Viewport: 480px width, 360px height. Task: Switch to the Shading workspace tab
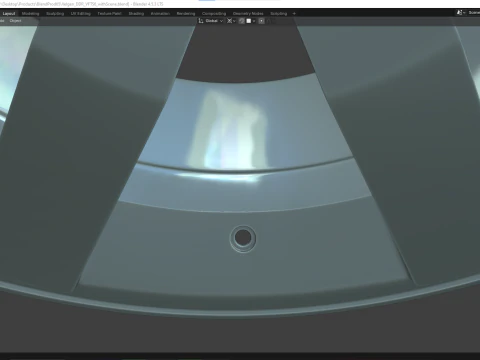(136, 14)
